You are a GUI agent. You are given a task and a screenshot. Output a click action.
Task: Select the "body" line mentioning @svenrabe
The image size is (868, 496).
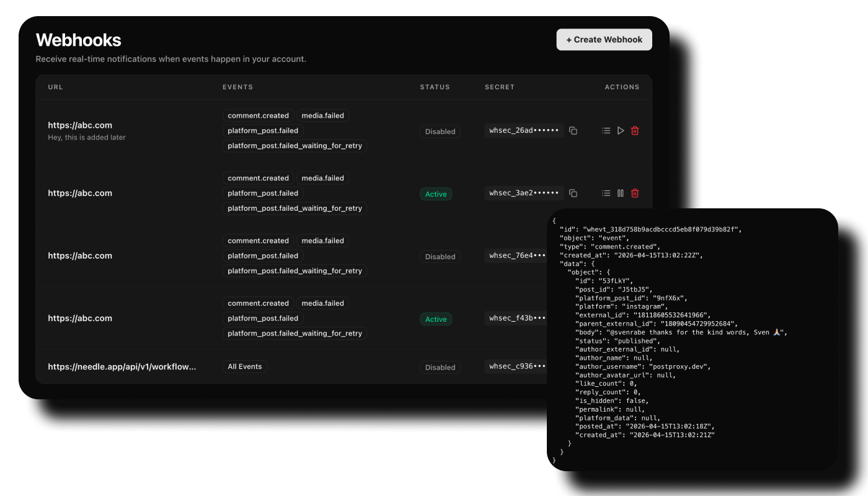[x=681, y=332]
